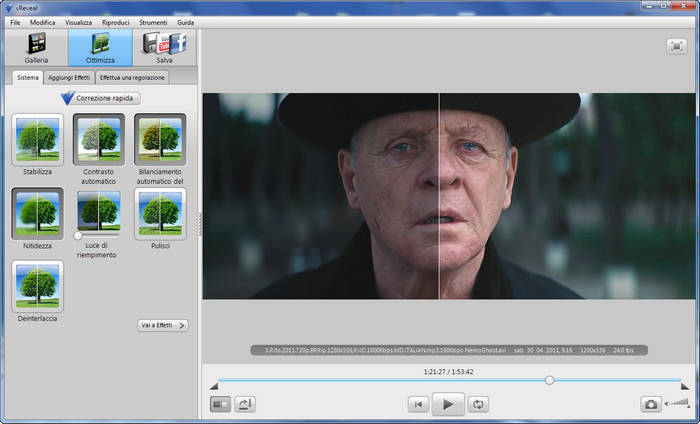Open the Effettua una regolazione tab

(x=132, y=78)
